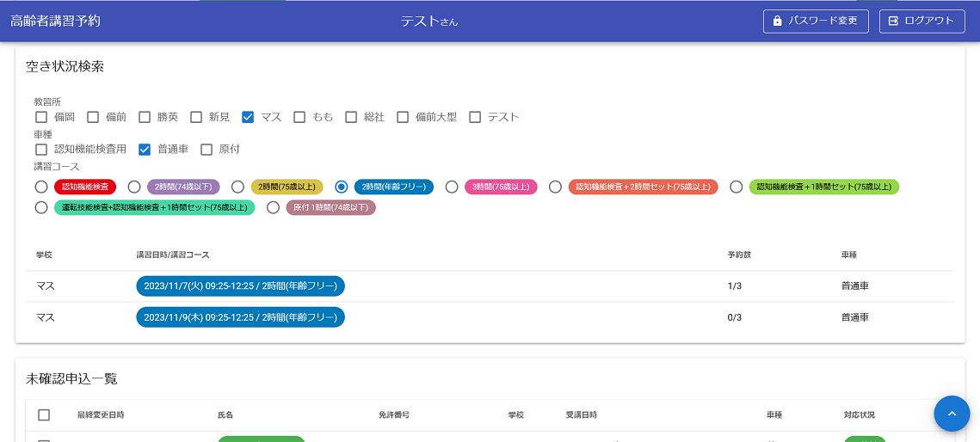Select the red 認知機能検査 course radio

[41, 187]
